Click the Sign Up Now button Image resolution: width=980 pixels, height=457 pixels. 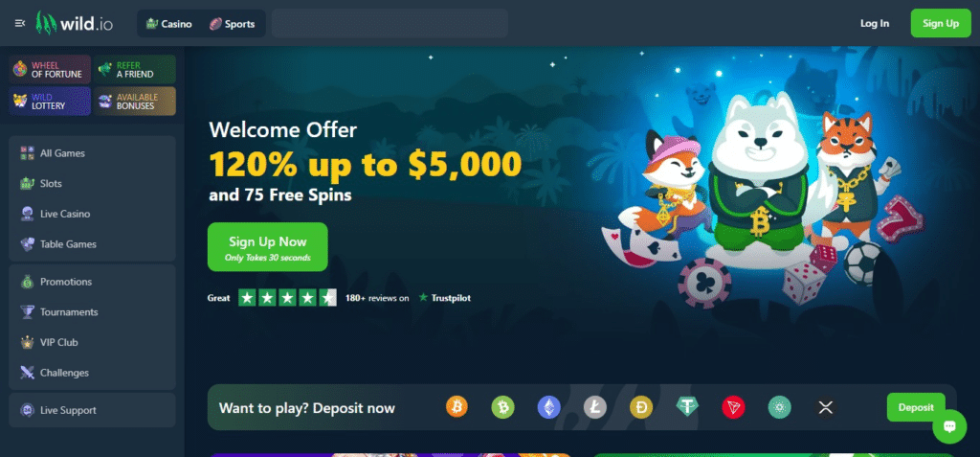point(268,246)
